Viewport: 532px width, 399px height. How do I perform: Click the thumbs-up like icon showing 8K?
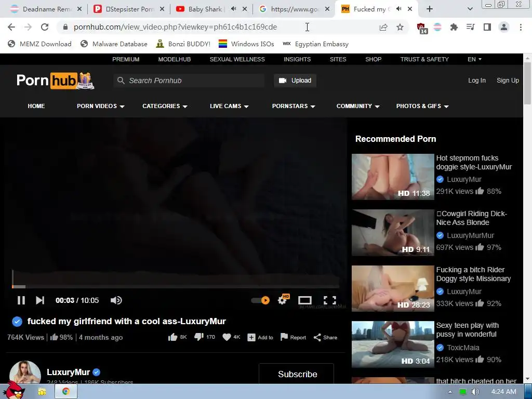pyautogui.click(x=172, y=337)
